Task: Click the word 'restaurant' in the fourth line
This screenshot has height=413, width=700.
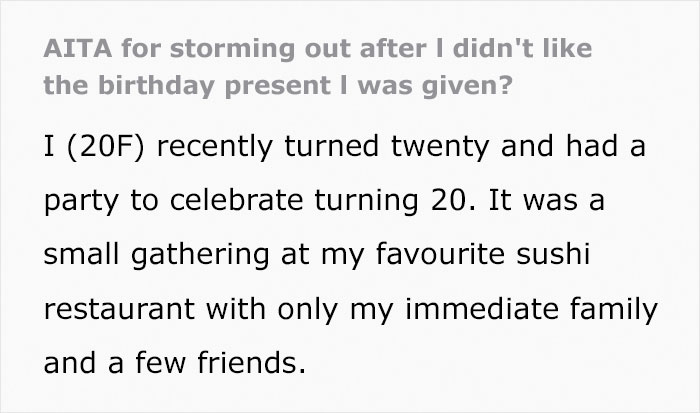Action: [x=119, y=309]
